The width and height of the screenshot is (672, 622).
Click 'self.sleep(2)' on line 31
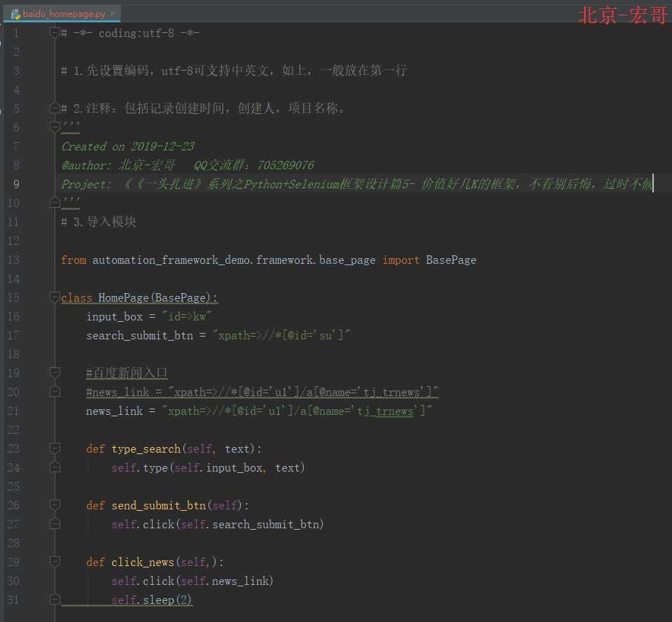coord(151,600)
